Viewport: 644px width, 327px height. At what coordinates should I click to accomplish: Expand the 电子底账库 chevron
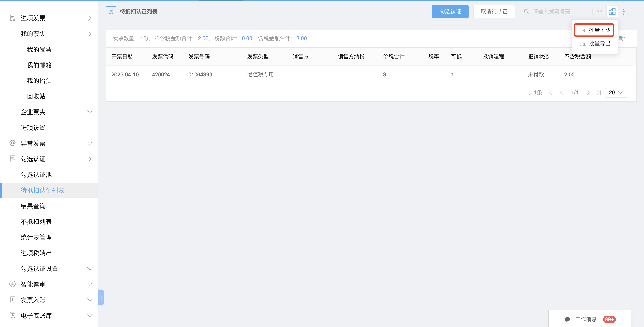(x=90, y=316)
